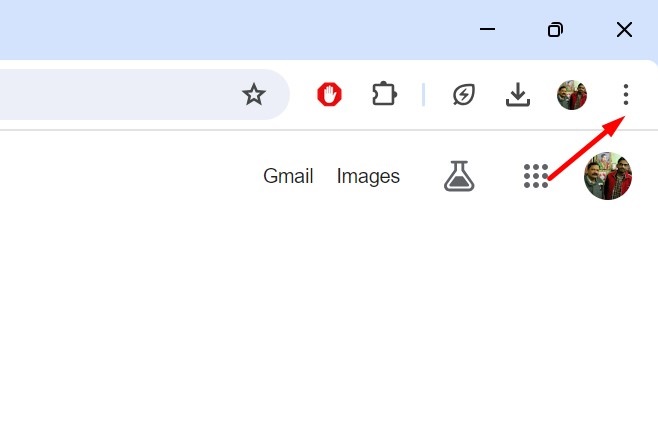Minimize the Chrome window
The image size is (658, 429).
pyautogui.click(x=488, y=30)
